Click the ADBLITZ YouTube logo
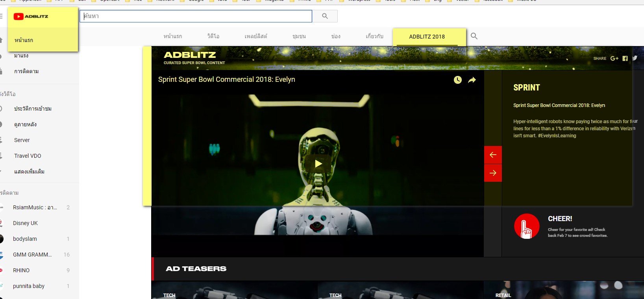 point(31,17)
